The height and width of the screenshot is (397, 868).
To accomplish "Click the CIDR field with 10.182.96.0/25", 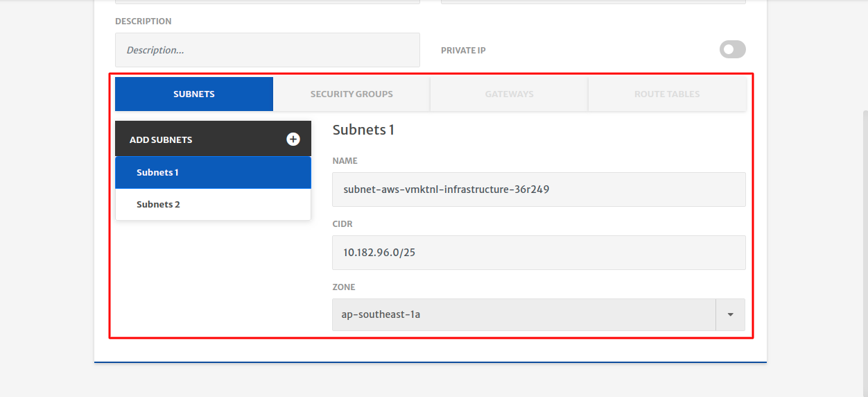I will tap(539, 253).
